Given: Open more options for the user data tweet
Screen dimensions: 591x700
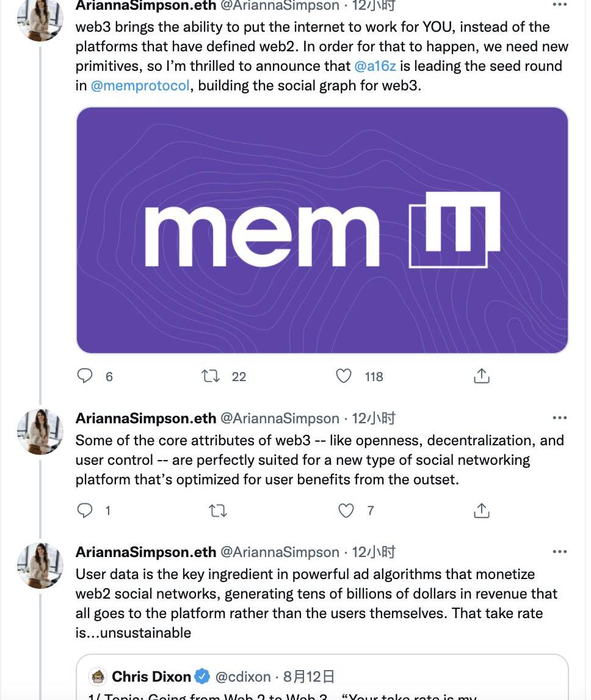Looking at the screenshot, I should click(x=559, y=552).
